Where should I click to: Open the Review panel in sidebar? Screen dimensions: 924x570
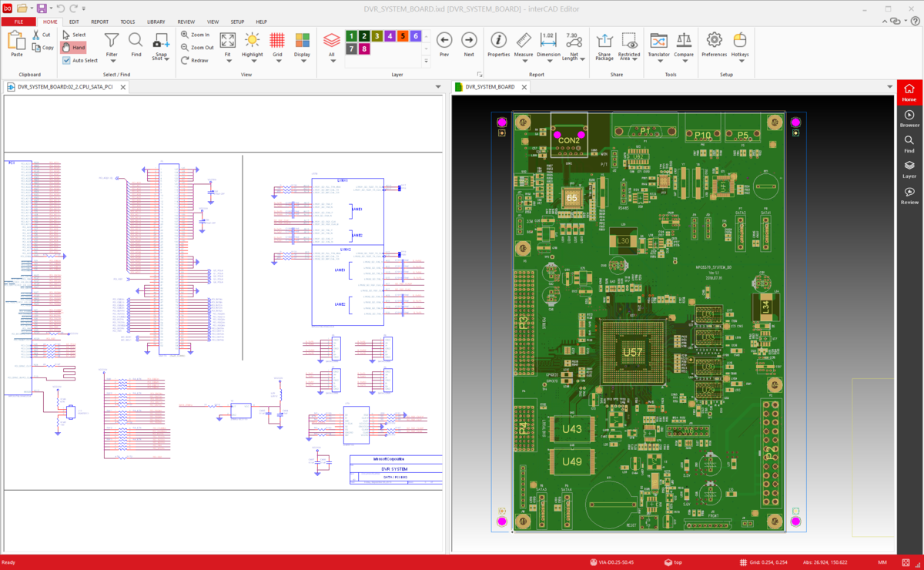[x=909, y=196]
